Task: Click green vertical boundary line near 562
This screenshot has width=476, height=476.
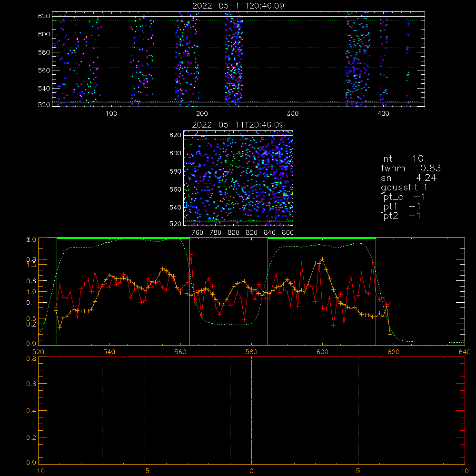Action: point(190,291)
